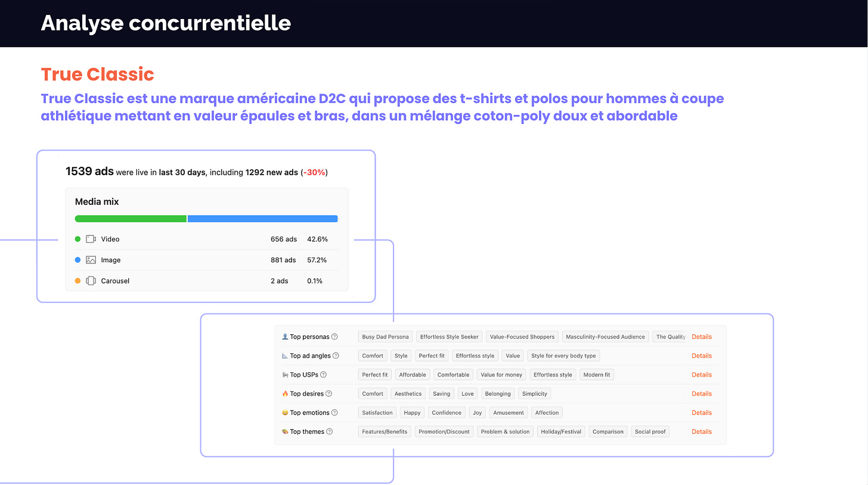Viewport: 868px width, 485px height.
Task: Select the Busy Dad Persona tag
Action: point(385,337)
